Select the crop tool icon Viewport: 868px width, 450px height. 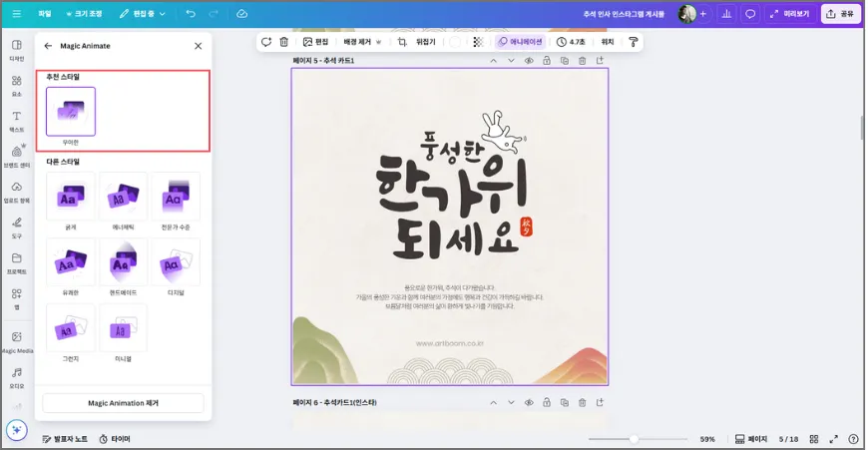point(402,42)
